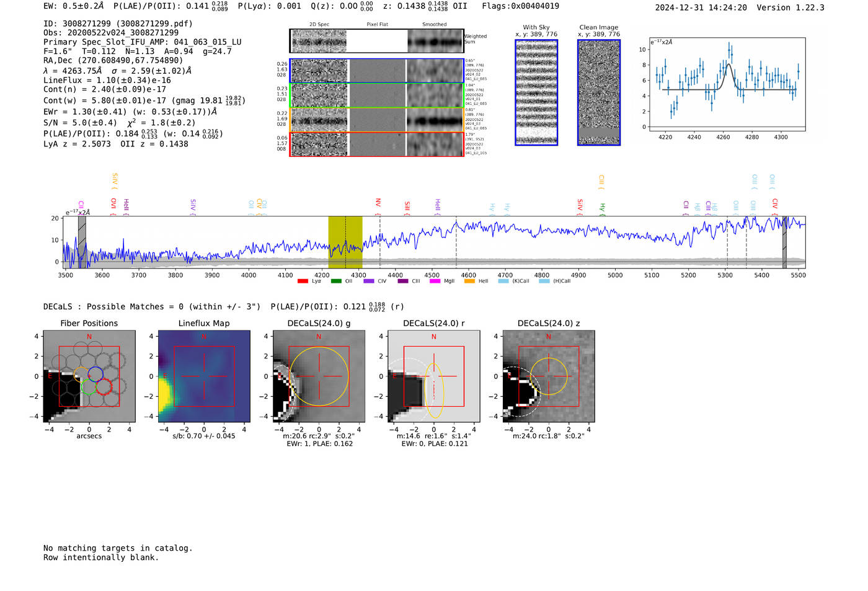The image size is (868, 591).
Task: Click the MgII magenta legend swatch
Action: coord(435,281)
